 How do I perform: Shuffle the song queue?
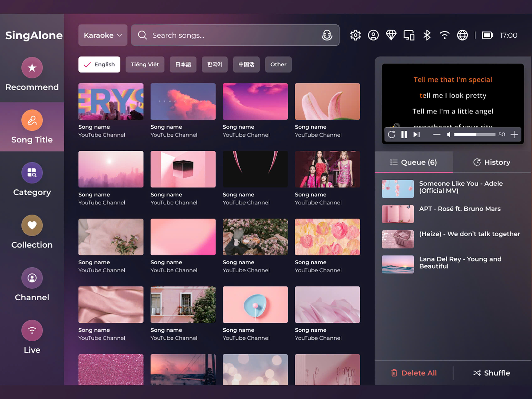pos(492,373)
